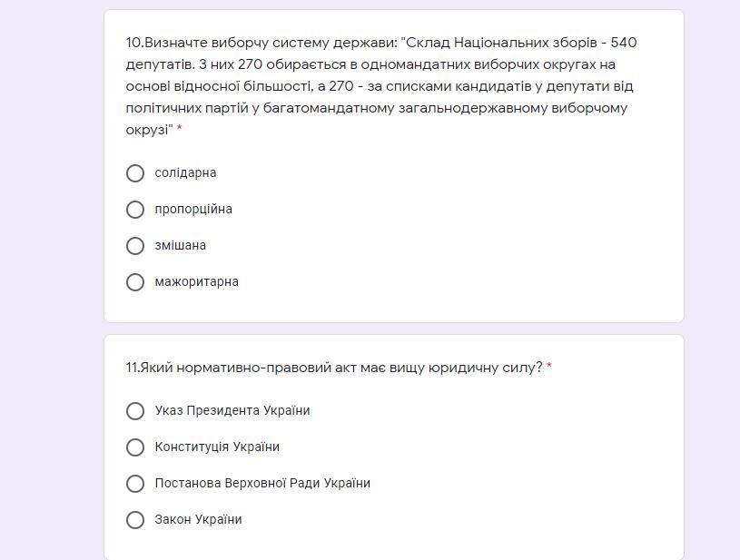Pick 'Постанова Верховної Ради України' radio button

point(135,484)
